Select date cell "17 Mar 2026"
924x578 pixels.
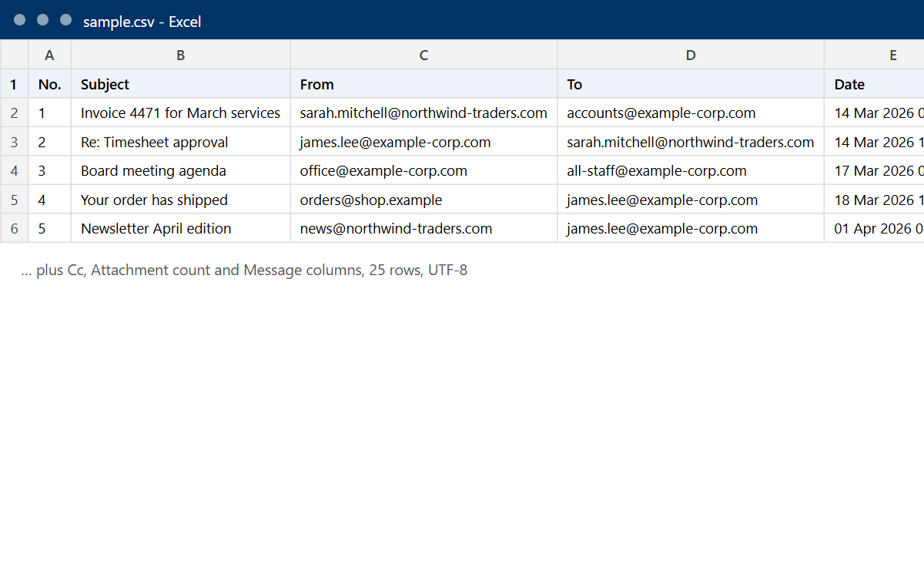[x=875, y=170]
